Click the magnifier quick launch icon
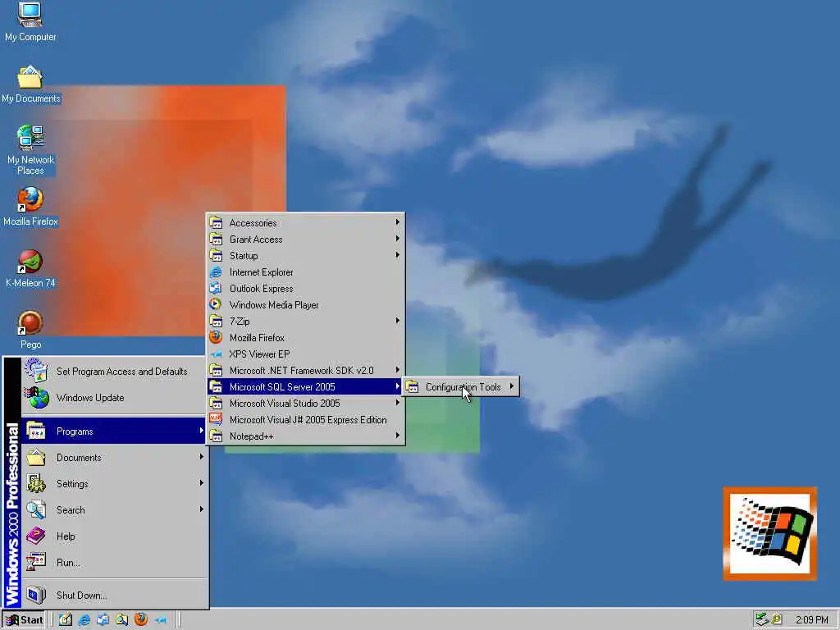Image resolution: width=840 pixels, height=630 pixels. (x=122, y=620)
